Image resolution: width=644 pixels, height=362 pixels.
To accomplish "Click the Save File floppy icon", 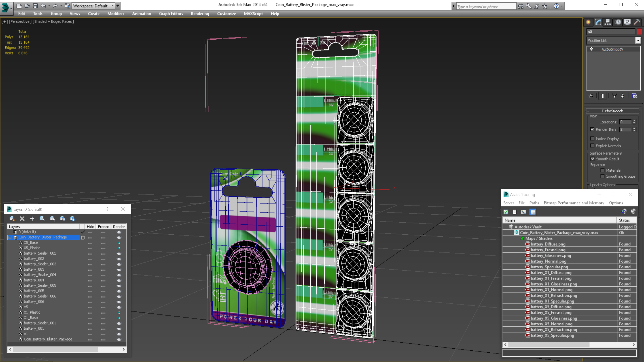I will (35, 6).
